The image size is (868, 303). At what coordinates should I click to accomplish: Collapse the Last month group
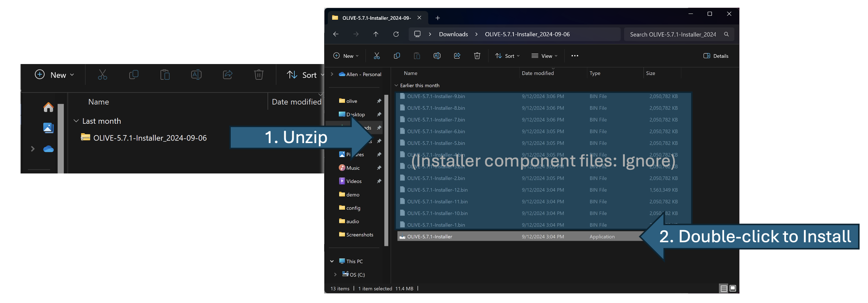point(76,121)
